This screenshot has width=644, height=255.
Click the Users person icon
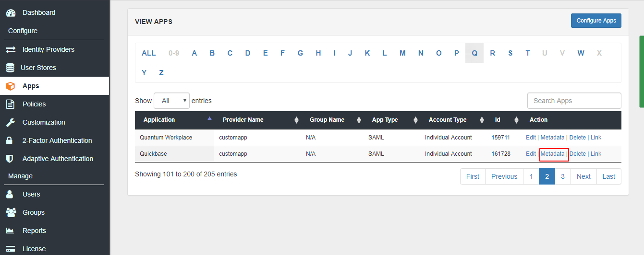(9, 195)
